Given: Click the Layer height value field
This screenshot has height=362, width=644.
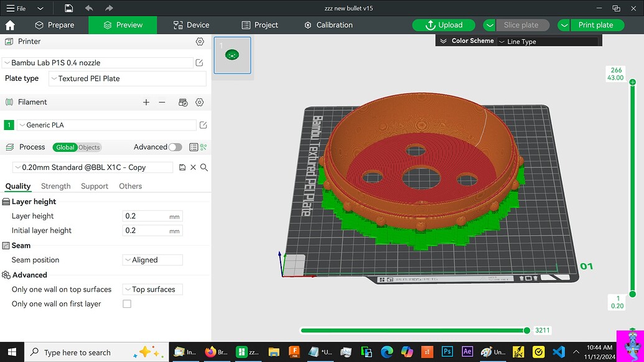Looking at the screenshot, I should click(x=152, y=216).
